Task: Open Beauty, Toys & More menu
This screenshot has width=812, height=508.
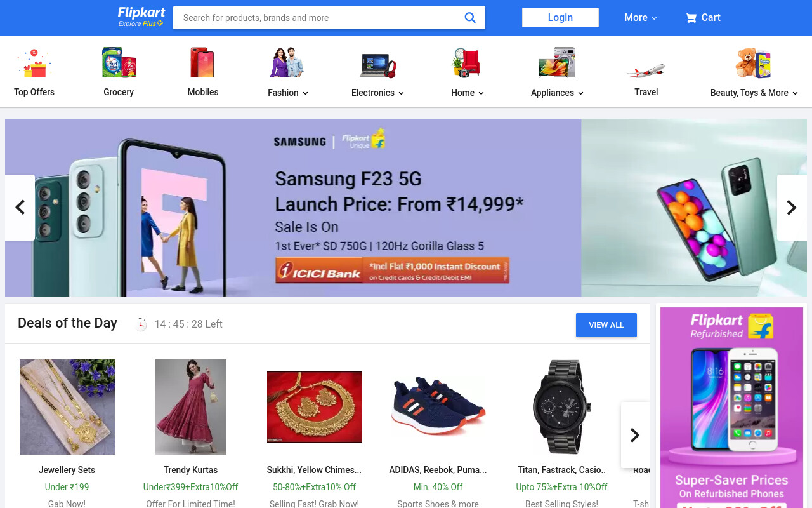Action: (754, 93)
